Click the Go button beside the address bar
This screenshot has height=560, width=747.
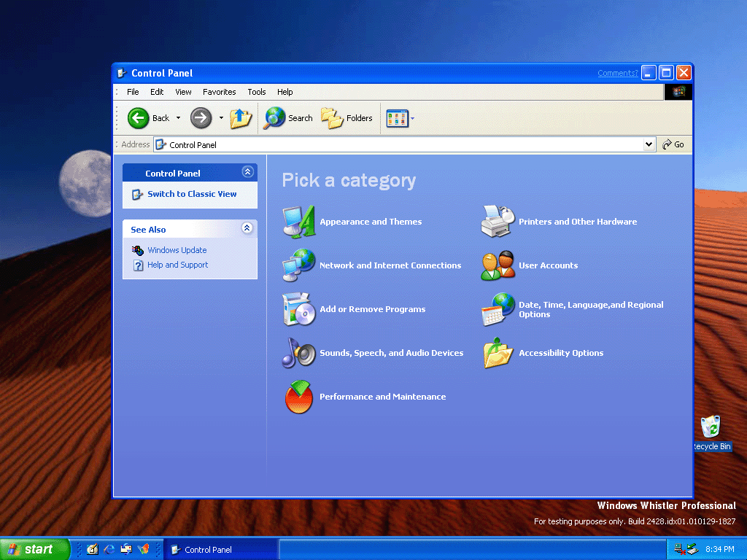(x=673, y=144)
